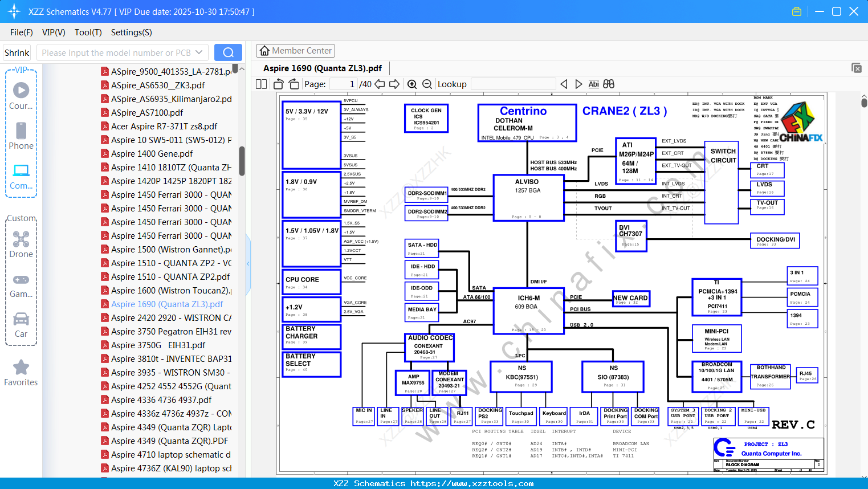Screen dimensions: 868x489
Task: Click the Shrink button
Action: [17, 52]
